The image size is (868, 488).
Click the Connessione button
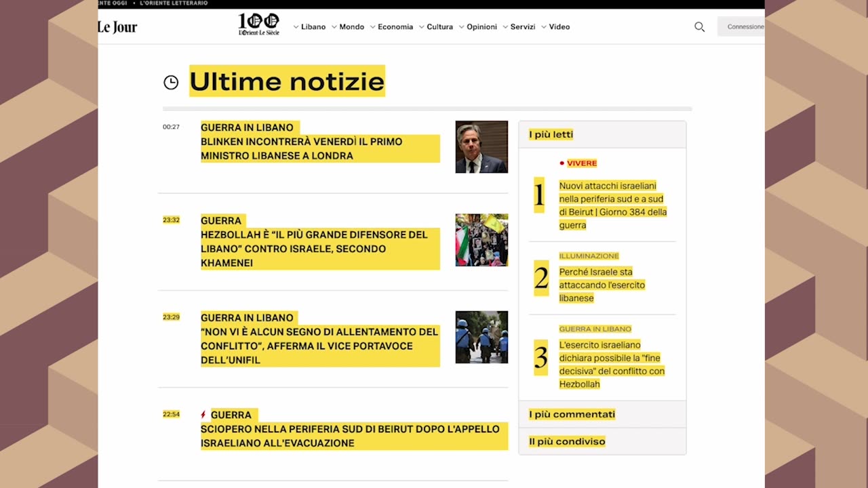click(741, 27)
